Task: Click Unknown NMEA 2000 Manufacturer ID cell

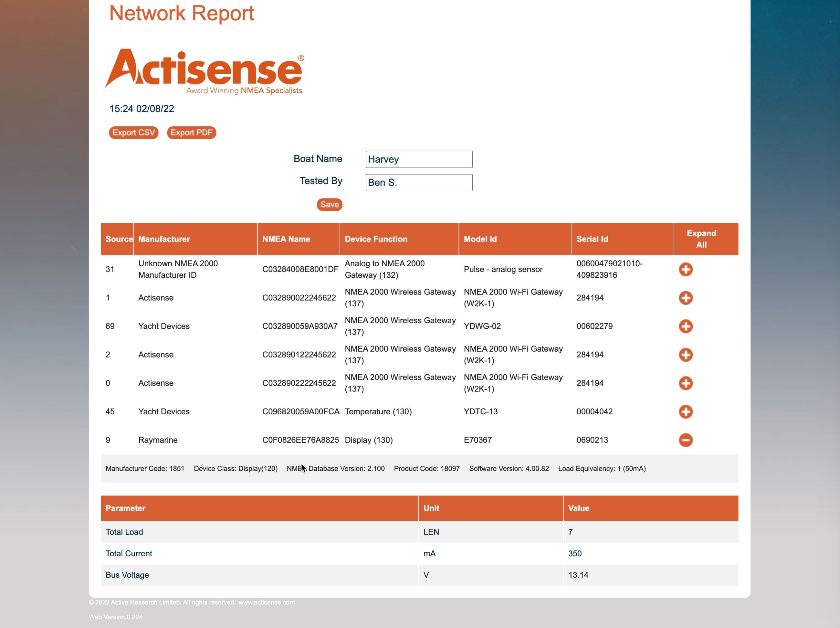Action: (x=178, y=269)
